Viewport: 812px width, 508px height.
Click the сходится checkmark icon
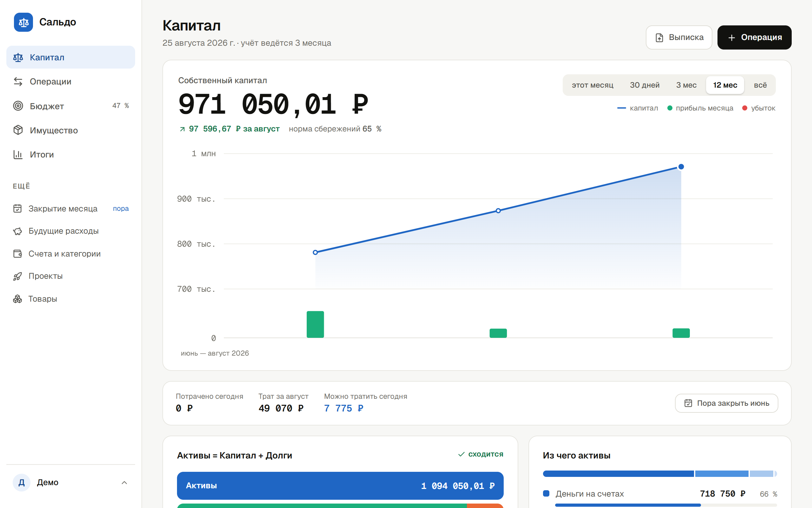(x=462, y=454)
